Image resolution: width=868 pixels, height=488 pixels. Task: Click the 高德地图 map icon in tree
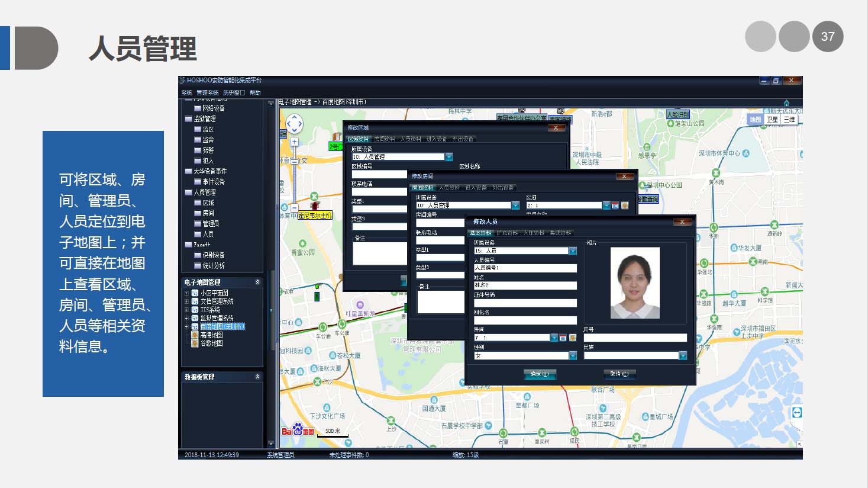tap(195, 335)
